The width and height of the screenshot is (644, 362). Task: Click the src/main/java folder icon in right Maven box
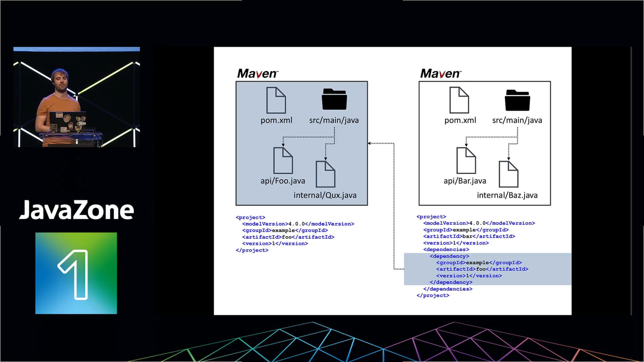click(x=517, y=100)
